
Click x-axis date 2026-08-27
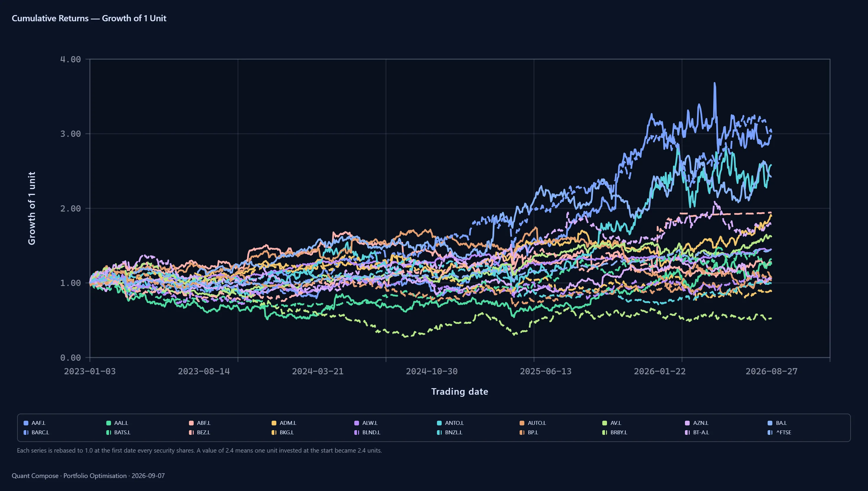point(772,371)
